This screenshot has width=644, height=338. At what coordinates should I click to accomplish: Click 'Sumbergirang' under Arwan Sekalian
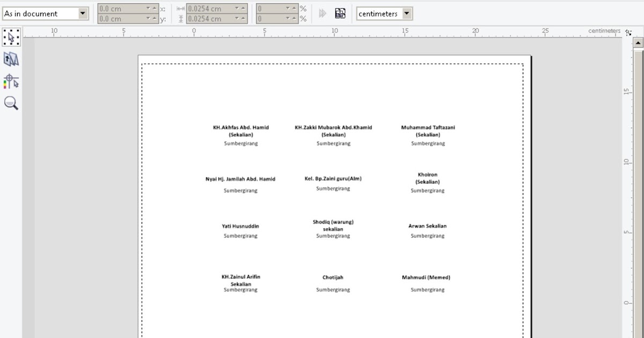tap(428, 236)
